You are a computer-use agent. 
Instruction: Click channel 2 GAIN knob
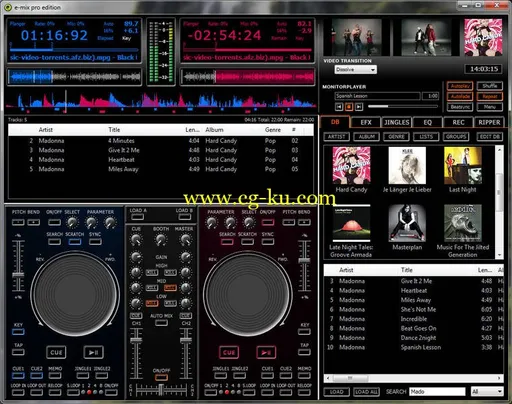pos(185,257)
